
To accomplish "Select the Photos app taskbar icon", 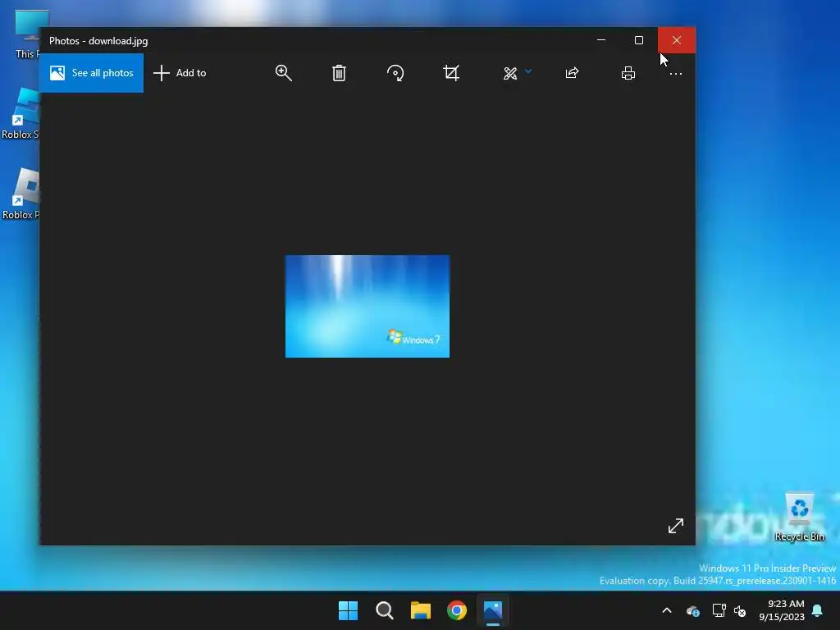I will click(x=493, y=610).
